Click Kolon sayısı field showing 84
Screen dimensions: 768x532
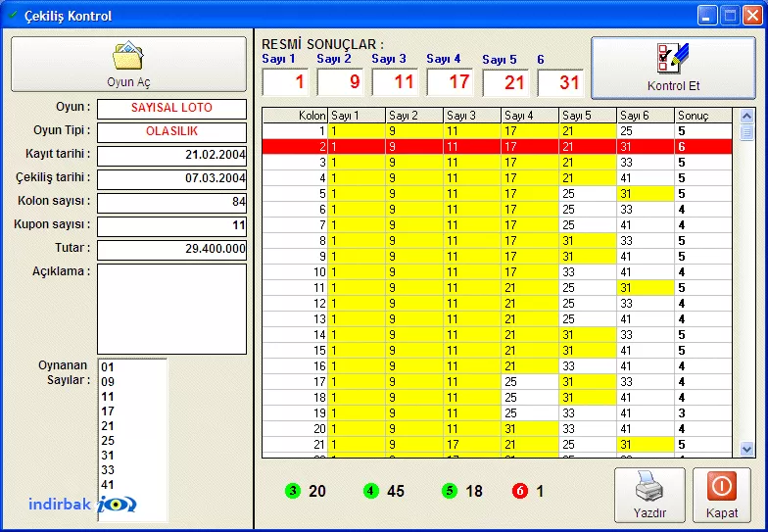click(x=172, y=203)
